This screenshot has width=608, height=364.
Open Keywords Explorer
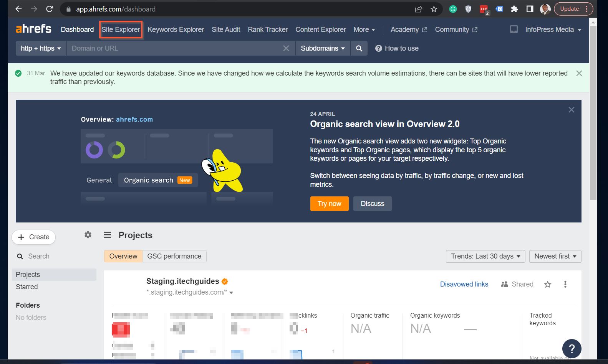coord(176,30)
